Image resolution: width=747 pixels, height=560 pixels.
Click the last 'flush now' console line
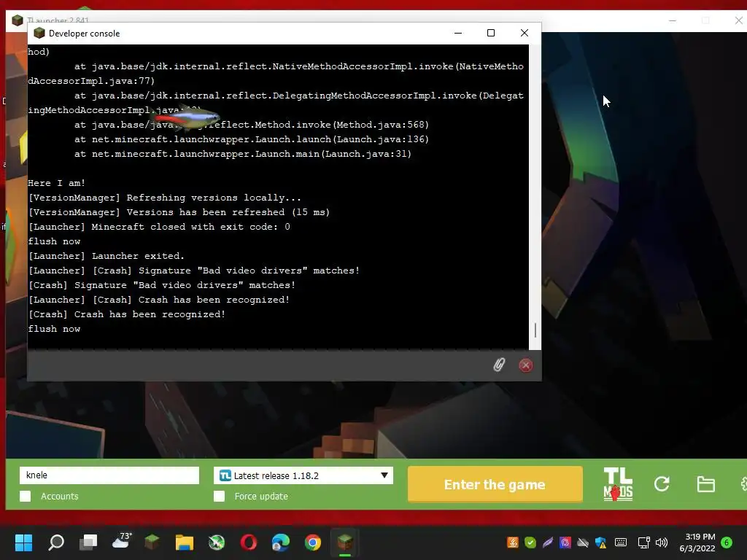[x=54, y=329]
